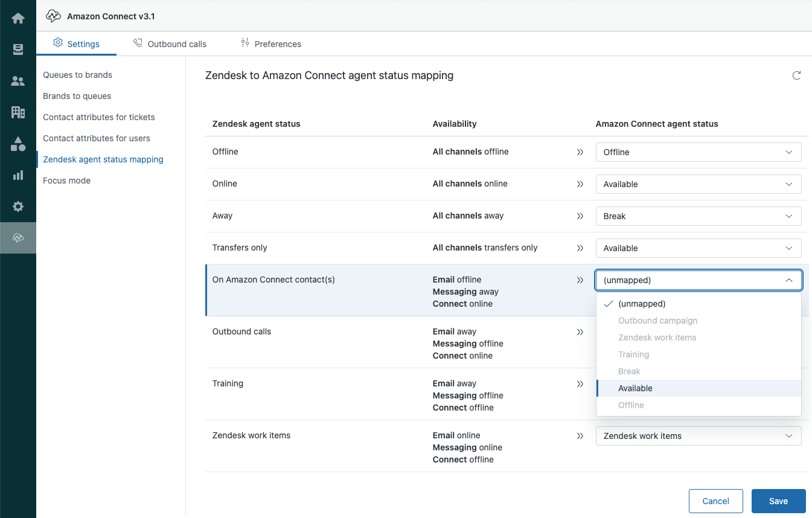Open the Reporting bar chart icon
Image resolution: width=812 pixels, height=518 pixels.
tap(18, 175)
